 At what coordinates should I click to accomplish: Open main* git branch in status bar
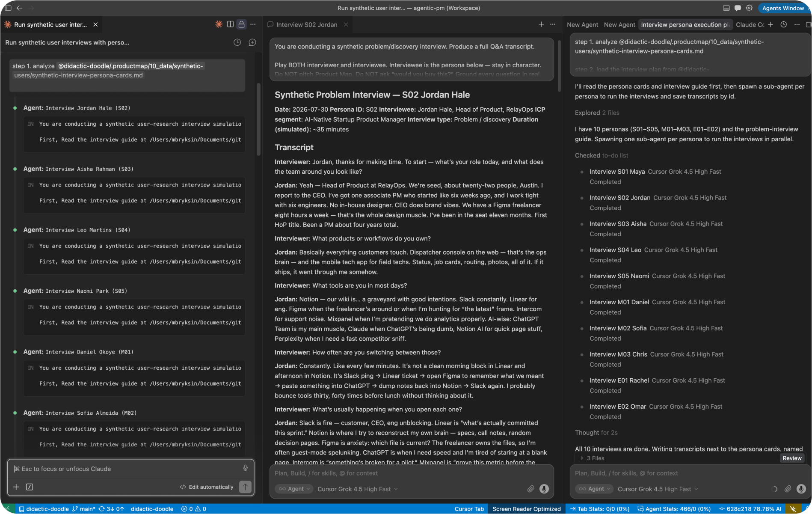(x=83, y=509)
